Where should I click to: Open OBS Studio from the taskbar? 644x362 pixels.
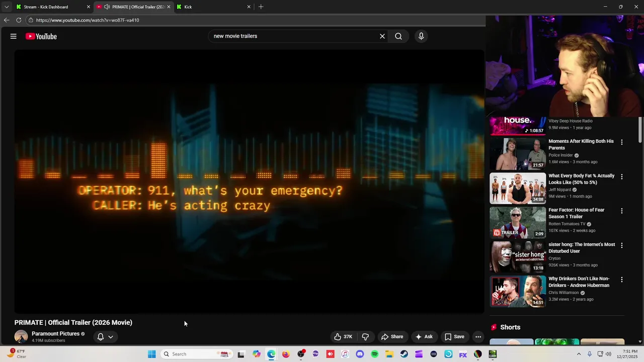(x=301, y=354)
